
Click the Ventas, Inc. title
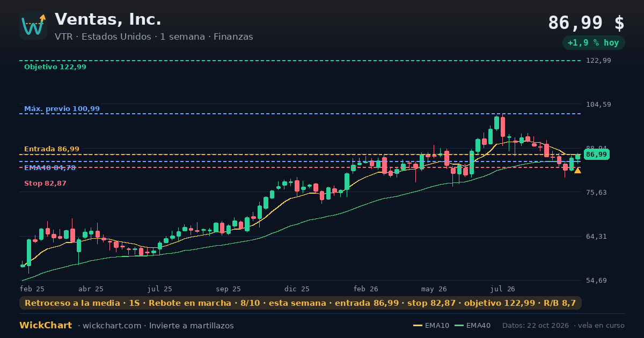click(108, 19)
